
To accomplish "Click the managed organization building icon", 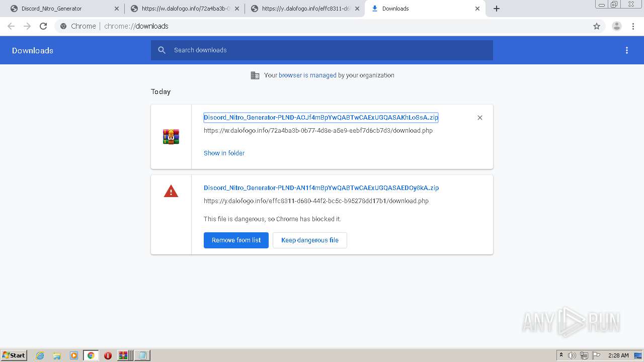I will click(255, 75).
